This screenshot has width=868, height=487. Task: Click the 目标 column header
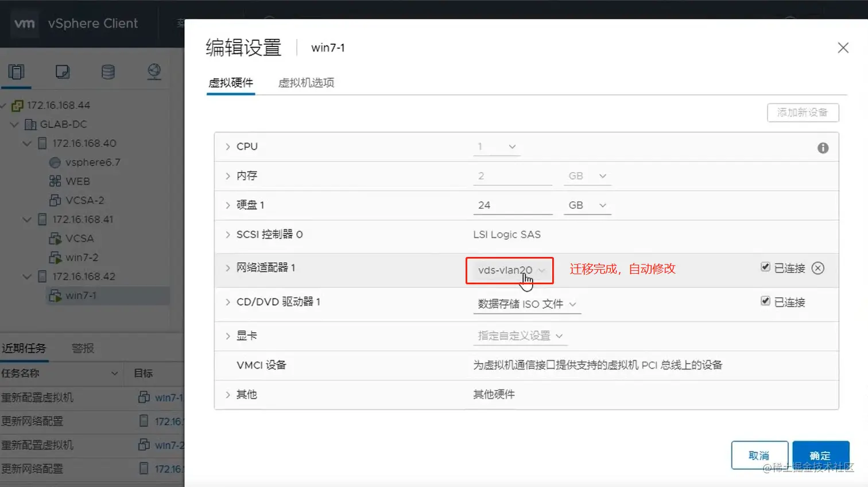(x=144, y=373)
